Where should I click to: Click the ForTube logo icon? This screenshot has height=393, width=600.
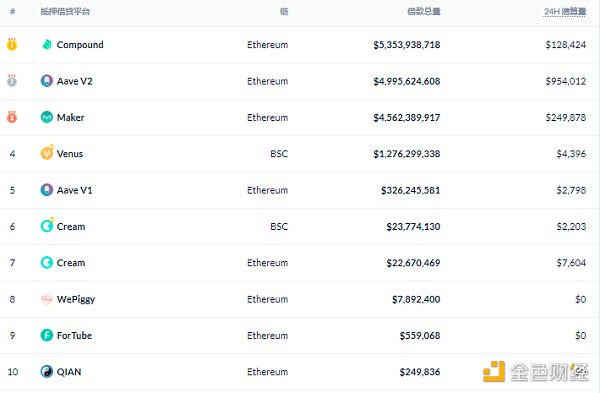point(47,335)
